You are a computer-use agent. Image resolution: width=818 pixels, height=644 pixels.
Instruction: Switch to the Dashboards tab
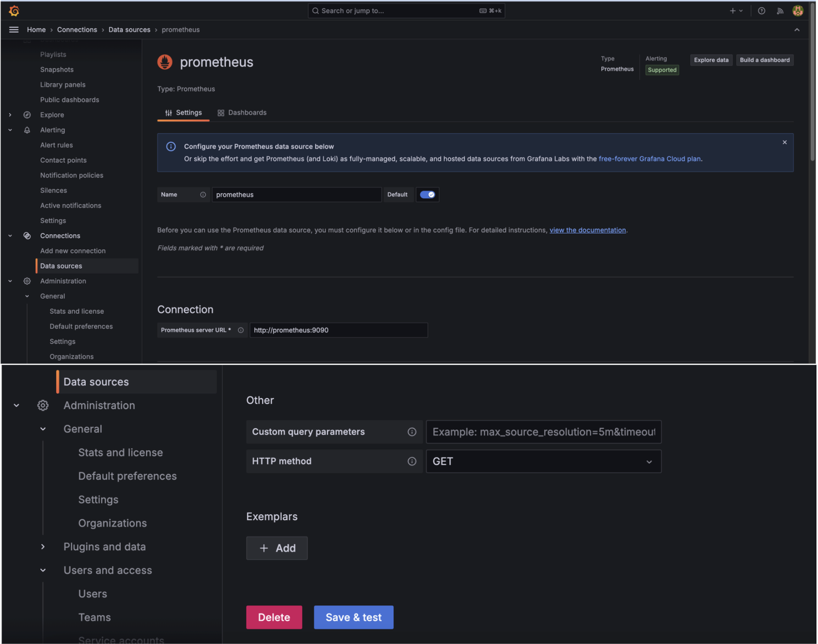click(x=242, y=113)
